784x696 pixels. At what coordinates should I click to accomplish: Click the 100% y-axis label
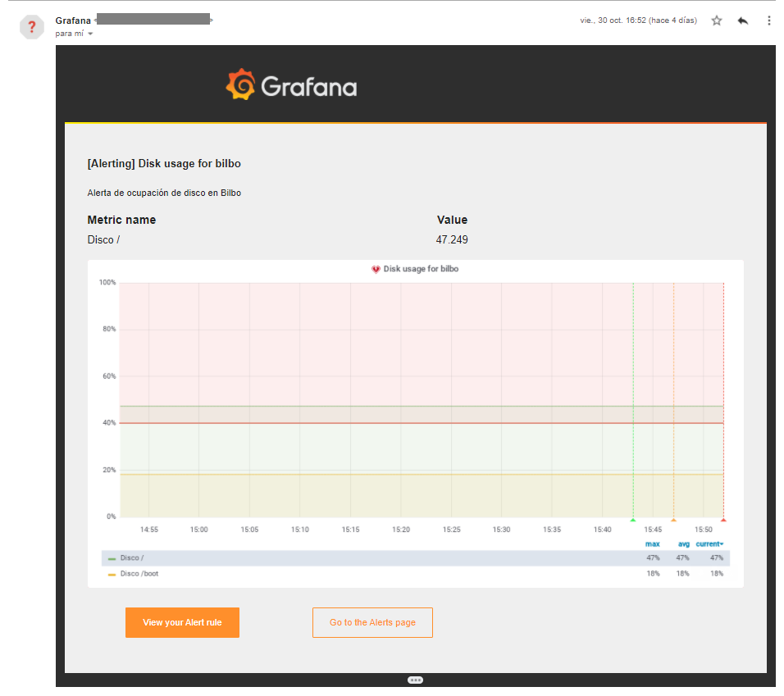pos(107,282)
